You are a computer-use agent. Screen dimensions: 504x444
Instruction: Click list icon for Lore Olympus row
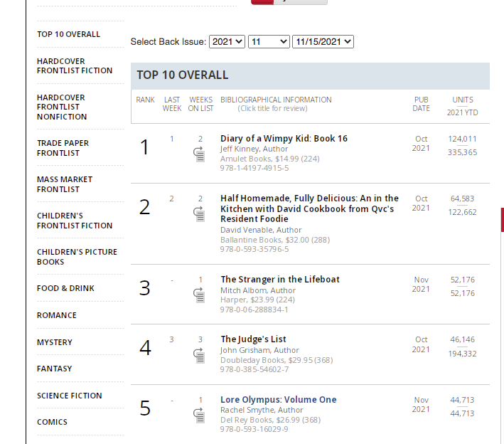[199, 416]
